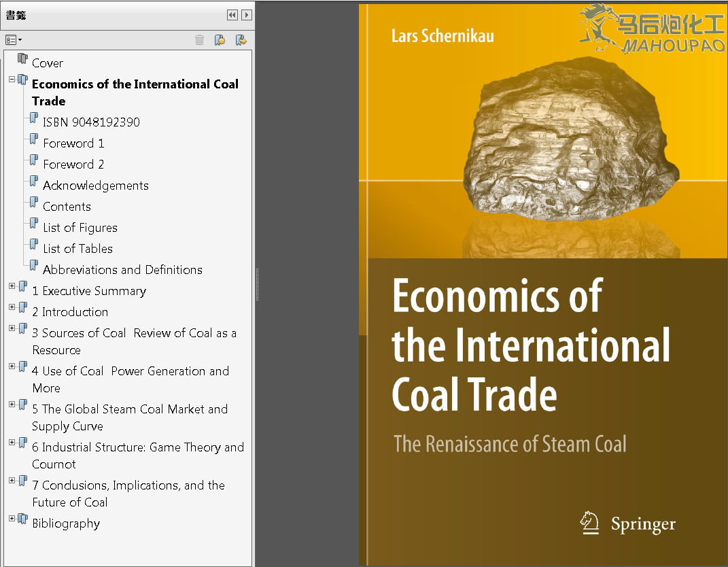Click the new bookmark icon

coord(220,40)
